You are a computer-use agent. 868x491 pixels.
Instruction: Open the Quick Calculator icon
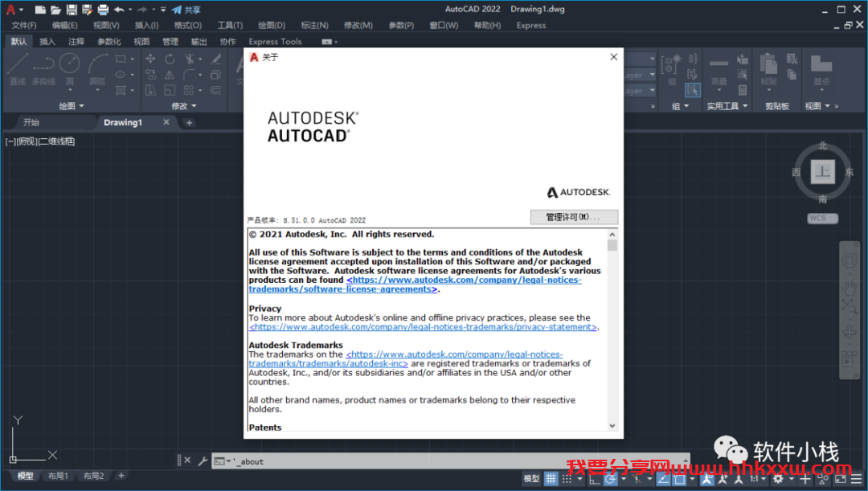(x=743, y=90)
